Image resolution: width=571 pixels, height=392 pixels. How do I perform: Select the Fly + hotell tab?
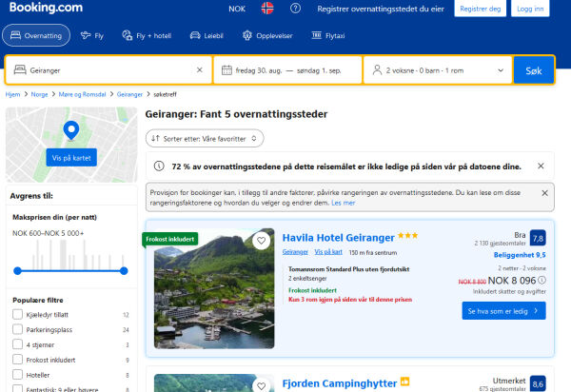click(x=147, y=35)
